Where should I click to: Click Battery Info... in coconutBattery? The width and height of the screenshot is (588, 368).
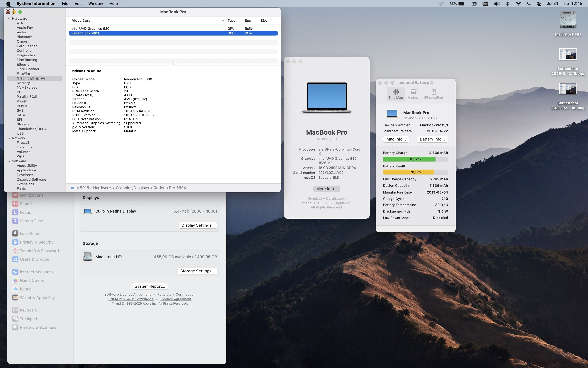432,139
